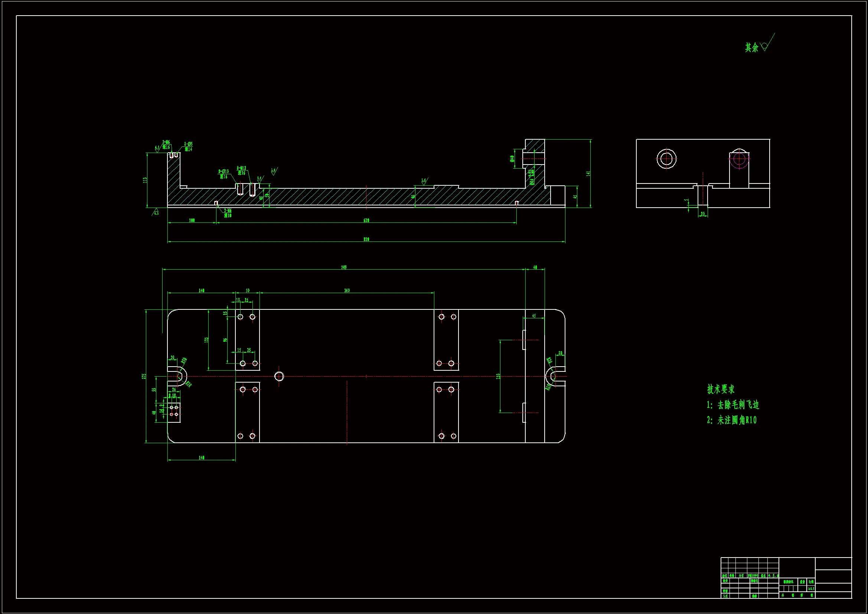
Task: Click the center hole on the plan view centerline
Action: pos(279,376)
